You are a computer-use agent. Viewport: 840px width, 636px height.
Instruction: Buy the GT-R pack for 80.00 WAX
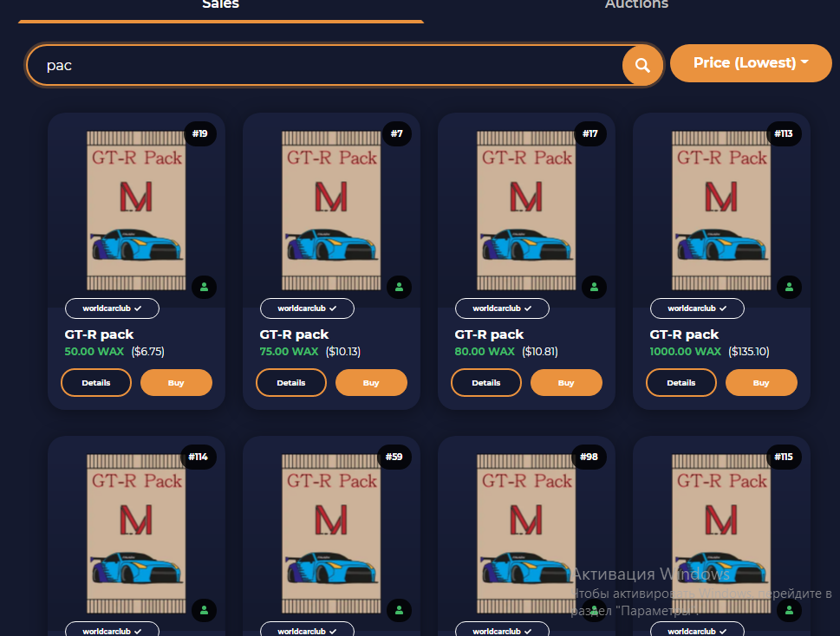(566, 383)
